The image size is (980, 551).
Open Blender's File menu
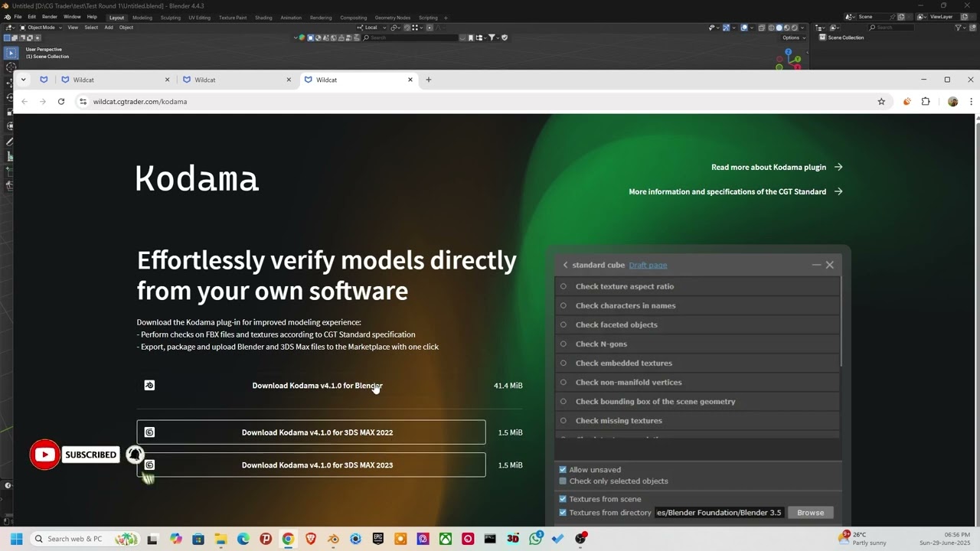point(18,17)
